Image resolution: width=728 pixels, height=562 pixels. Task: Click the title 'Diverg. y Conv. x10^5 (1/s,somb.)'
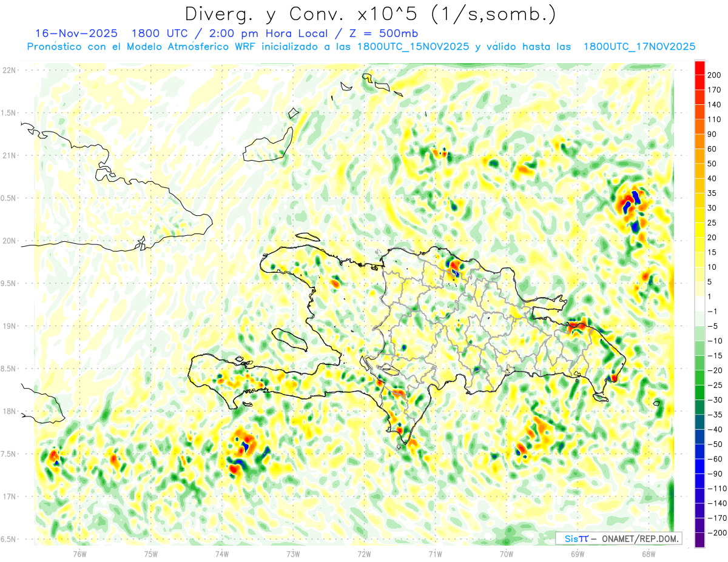coord(370,14)
